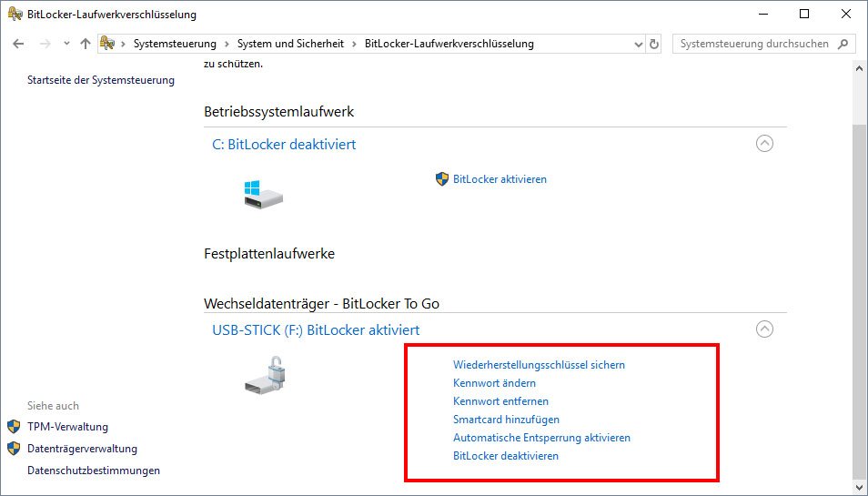Click TPM-Verwaltung shield icon
The image size is (868, 496).
click(14, 427)
